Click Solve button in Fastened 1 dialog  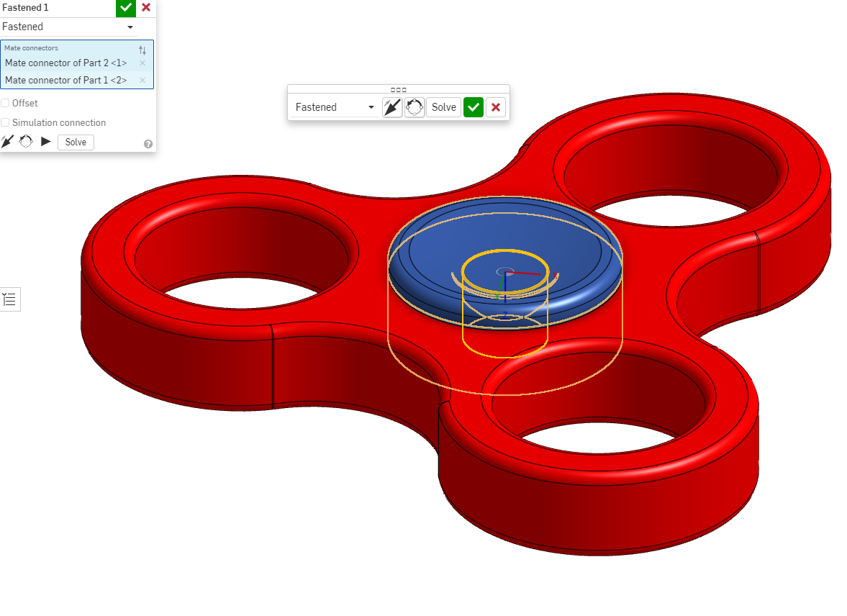pos(76,142)
